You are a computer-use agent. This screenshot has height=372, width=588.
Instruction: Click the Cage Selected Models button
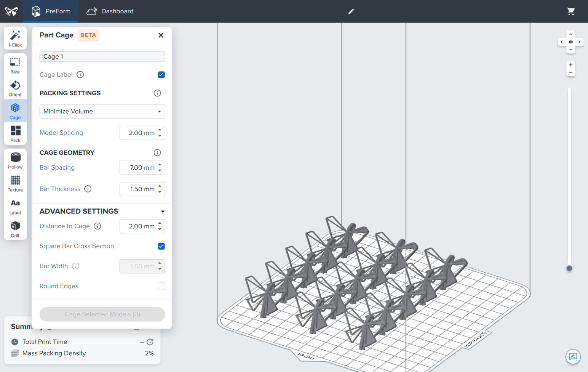coord(102,314)
